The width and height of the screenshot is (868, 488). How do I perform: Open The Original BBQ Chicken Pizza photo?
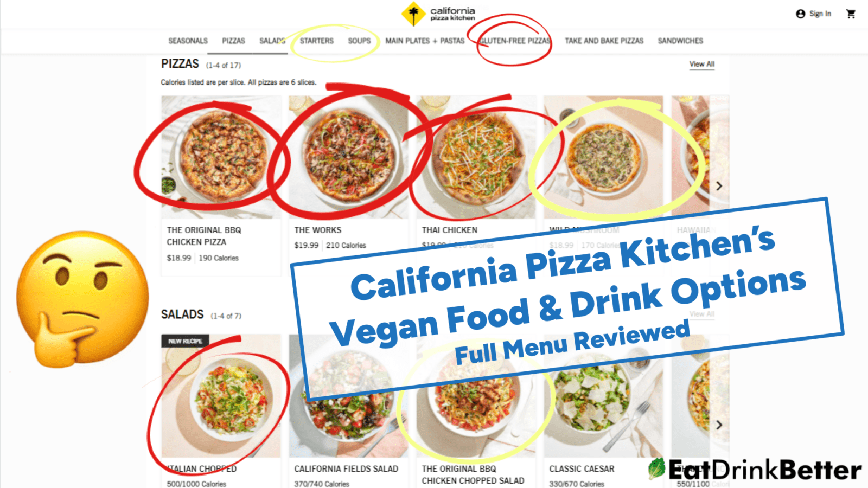221,157
